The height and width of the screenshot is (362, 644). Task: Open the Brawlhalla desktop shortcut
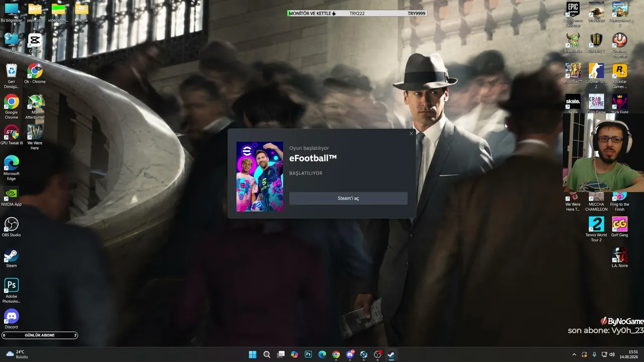click(573, 43)
